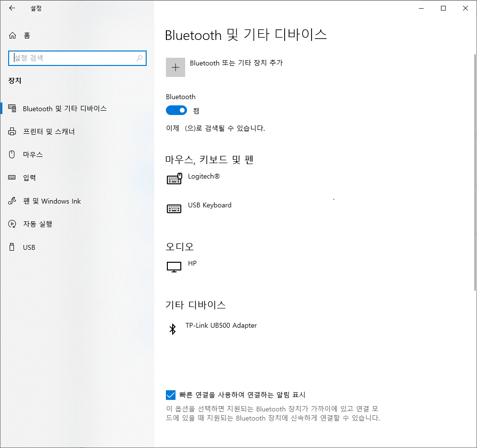This screenshot has height=448, width=477.
Task: Turn off the Bluetooth toggle switch
Action: (176, 110)
